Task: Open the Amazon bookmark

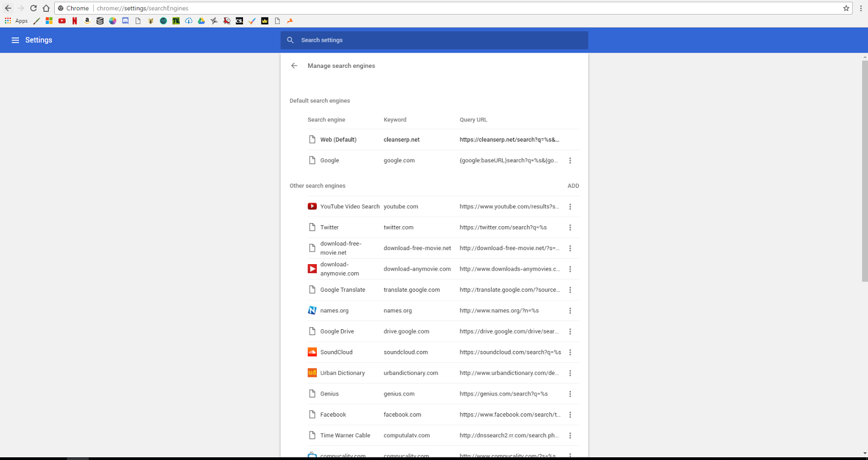Action: 87,21
